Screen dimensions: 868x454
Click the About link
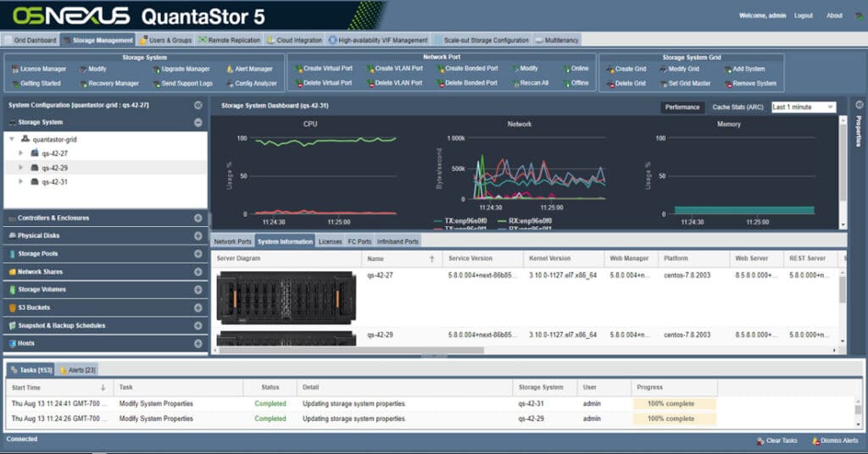click(x=834, y=15)
